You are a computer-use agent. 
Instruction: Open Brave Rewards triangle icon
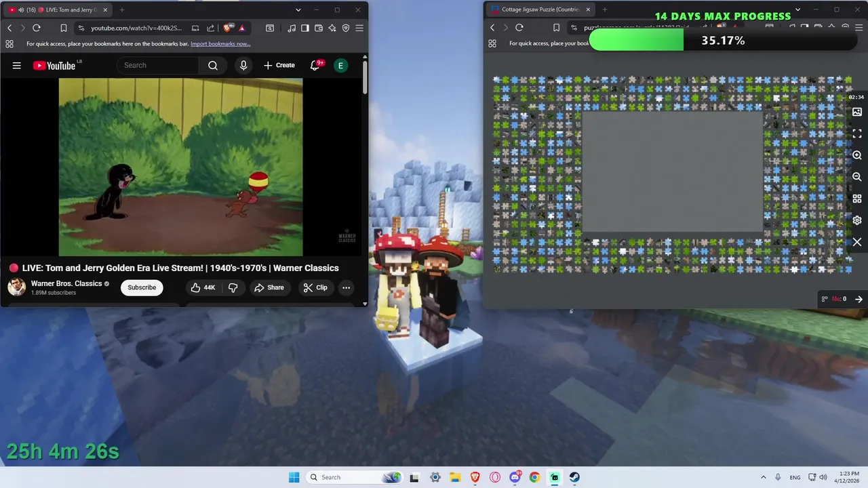click(241, 28)
